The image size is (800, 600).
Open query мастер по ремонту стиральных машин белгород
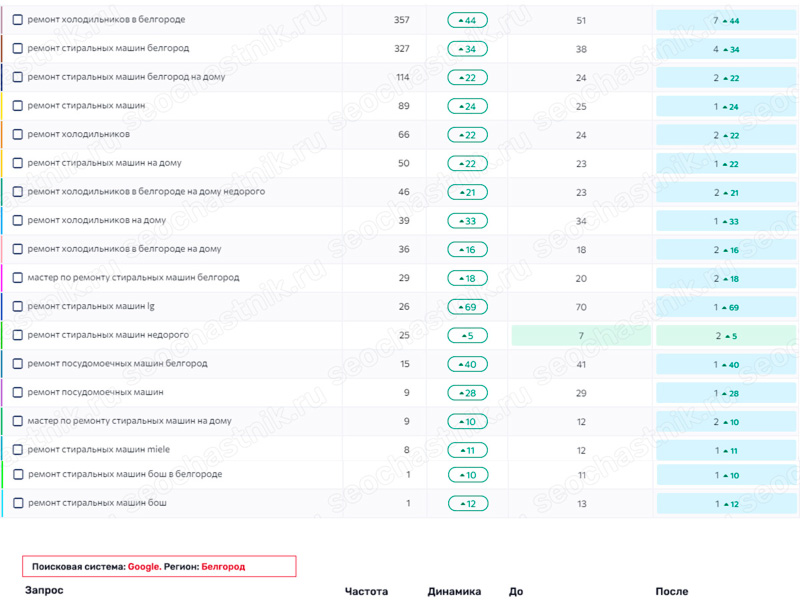pyautogui.click(x=133, y=278)
